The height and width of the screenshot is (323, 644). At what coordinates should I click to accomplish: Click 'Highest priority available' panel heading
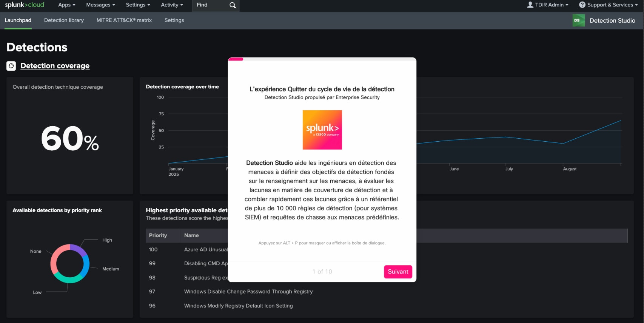(x=187, y=210)
